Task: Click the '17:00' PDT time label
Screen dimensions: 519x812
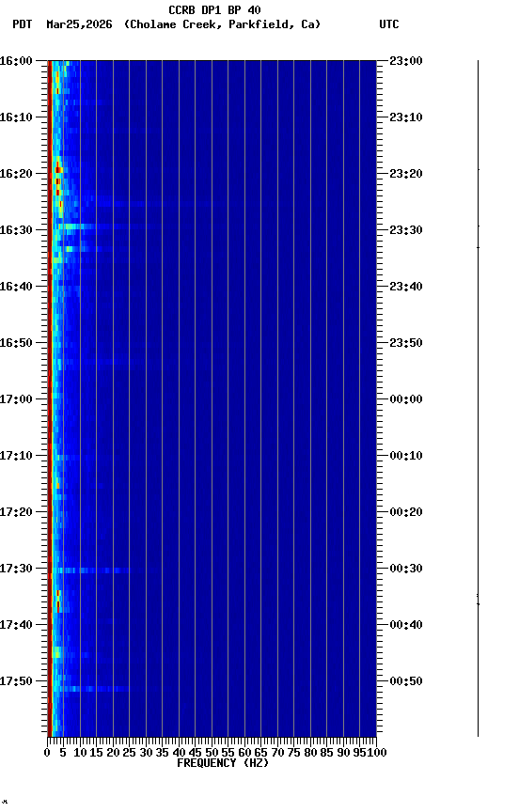Action: coord(16,399)
